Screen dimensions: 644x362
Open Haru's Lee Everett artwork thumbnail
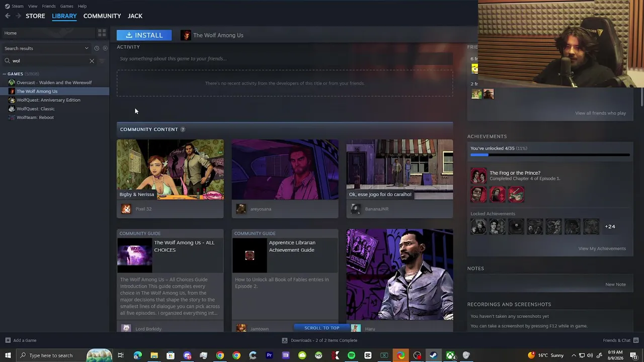tap(399, 275)
